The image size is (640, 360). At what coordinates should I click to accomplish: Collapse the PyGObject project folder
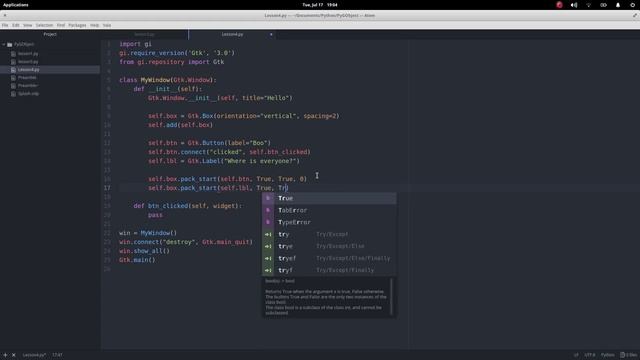click(4, 44)
